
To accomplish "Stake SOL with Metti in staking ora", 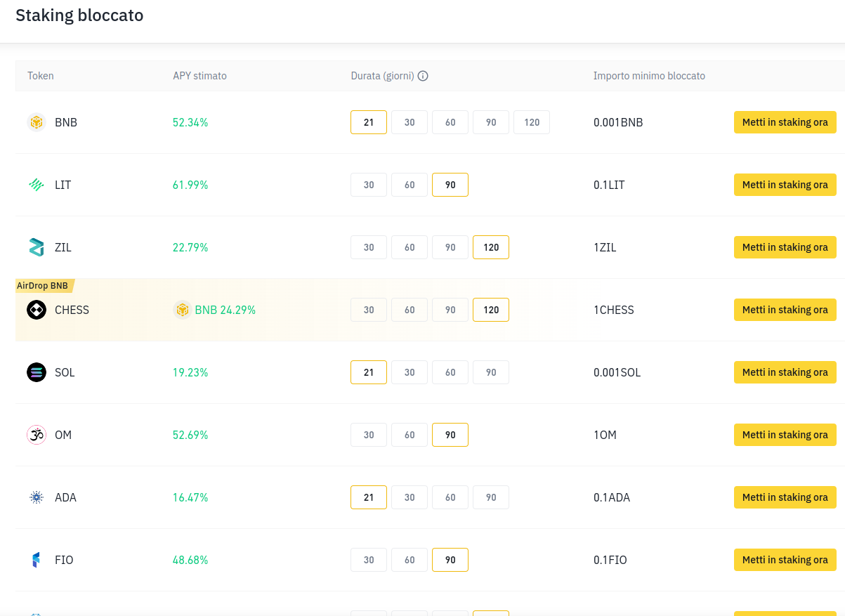I will click(x=785, y=372).
